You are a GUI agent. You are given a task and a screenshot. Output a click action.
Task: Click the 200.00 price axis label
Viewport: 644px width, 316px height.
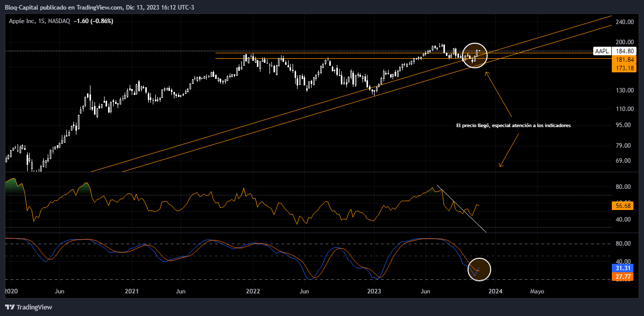coord(624,42)
